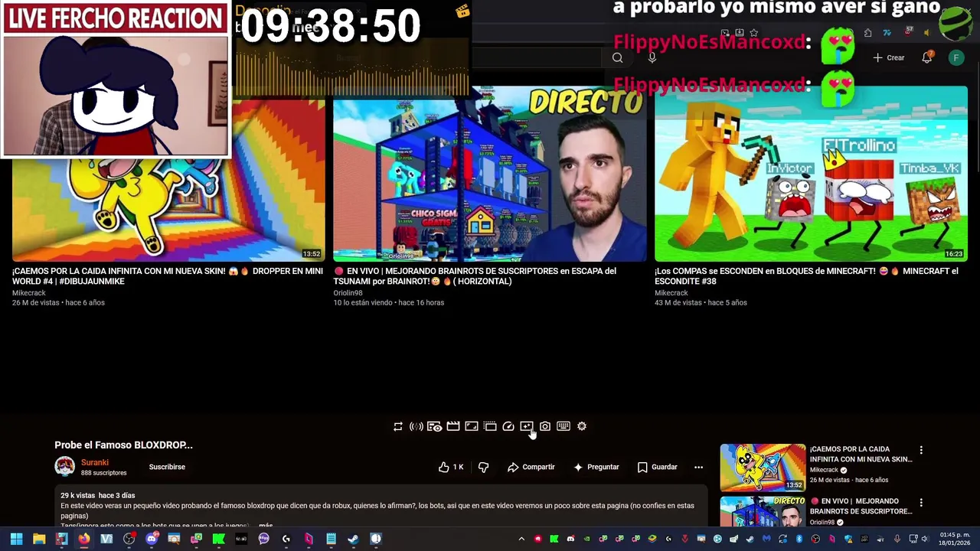Click the pop-up player dotted rectangle icon
This screenshot has height=551, width=980.
click(490, 426)
